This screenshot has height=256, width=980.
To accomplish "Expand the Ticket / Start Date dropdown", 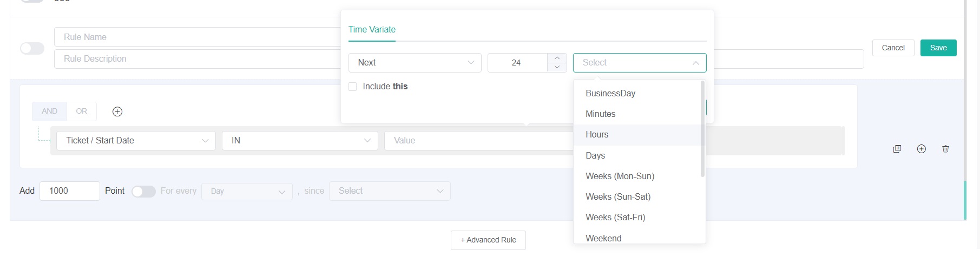I will pyautogui.click(x=136, y=141).
